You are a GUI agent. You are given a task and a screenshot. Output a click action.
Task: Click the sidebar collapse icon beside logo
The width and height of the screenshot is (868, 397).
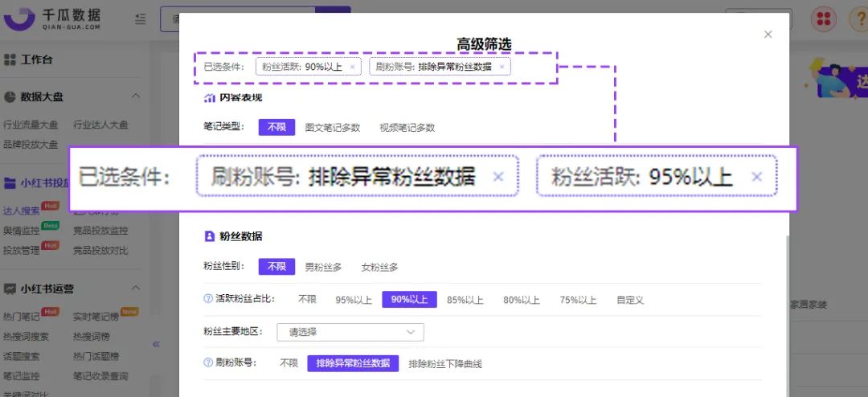pos(141,19)
